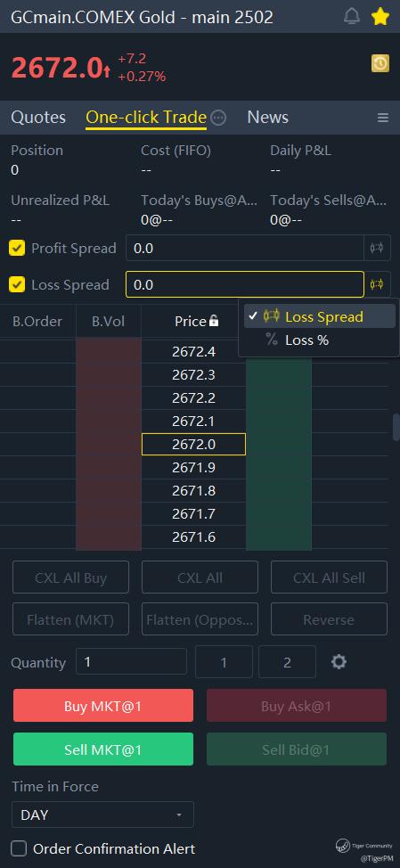Switch to the News tab
The width and height of the screenshot is (400, 868).
click(x=268, y=118)
